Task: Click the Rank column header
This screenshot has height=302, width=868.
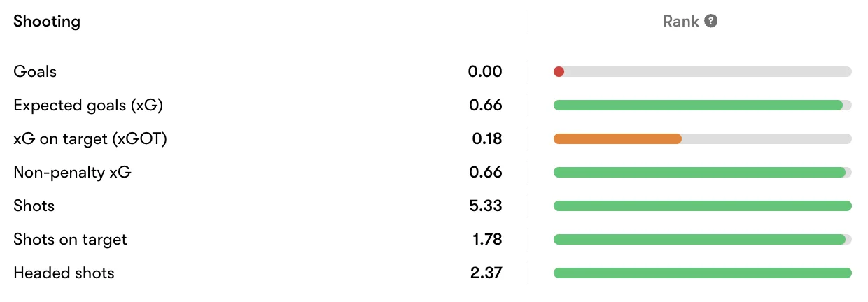Action: [680, 21]
